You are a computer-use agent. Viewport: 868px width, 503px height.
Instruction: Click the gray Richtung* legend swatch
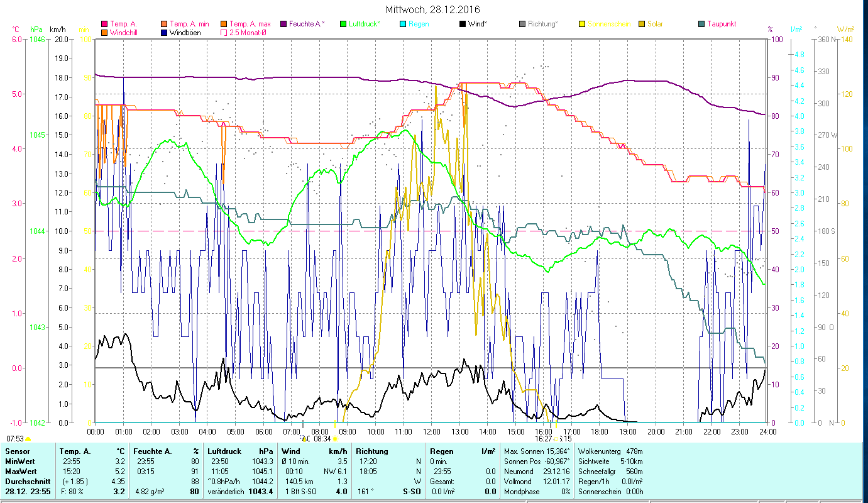(522, 24)
